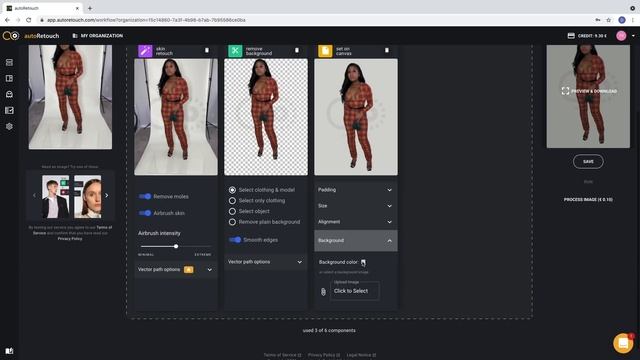Open the third sidebar inbox icon
This screenshot has width=640, height=360.
9,94
